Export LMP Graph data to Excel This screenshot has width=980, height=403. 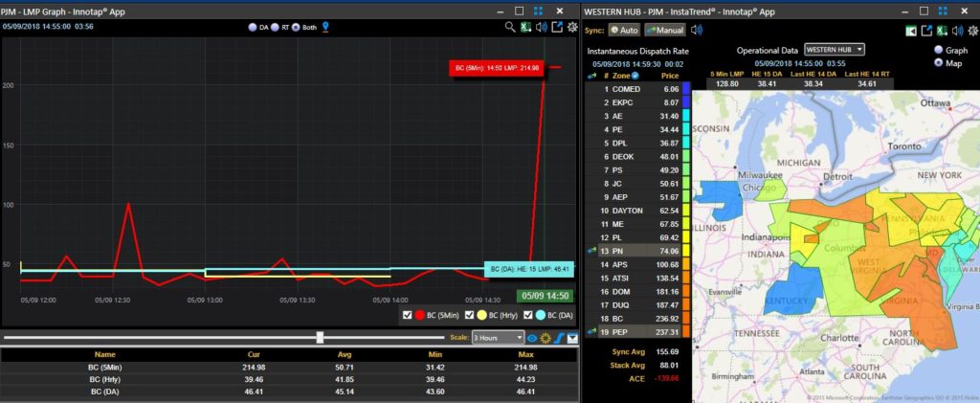[x=526, y=27]
